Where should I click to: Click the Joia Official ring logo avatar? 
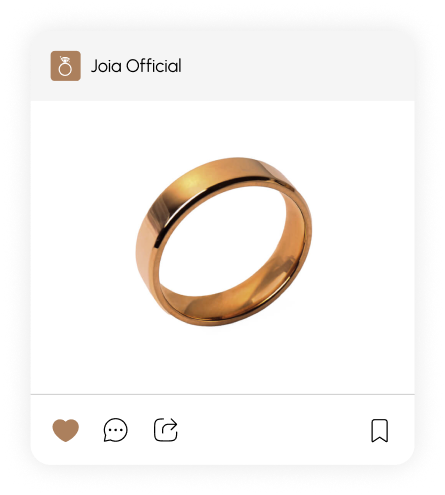65,66
